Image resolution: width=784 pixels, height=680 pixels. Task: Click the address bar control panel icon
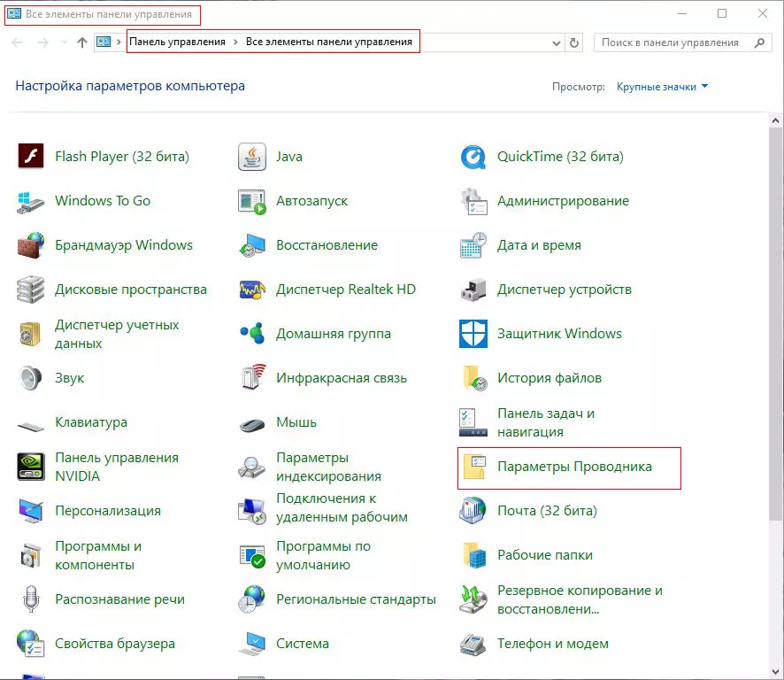[x=104, y=42]
